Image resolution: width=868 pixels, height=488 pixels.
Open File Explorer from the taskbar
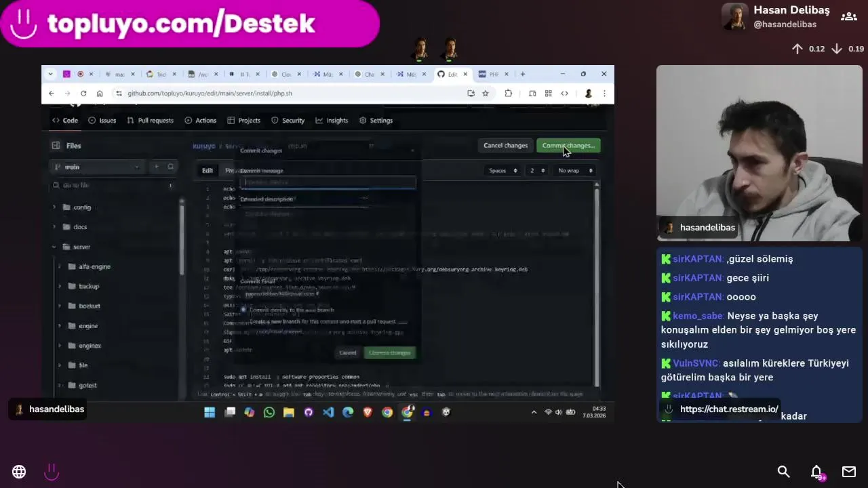point(289,412)
